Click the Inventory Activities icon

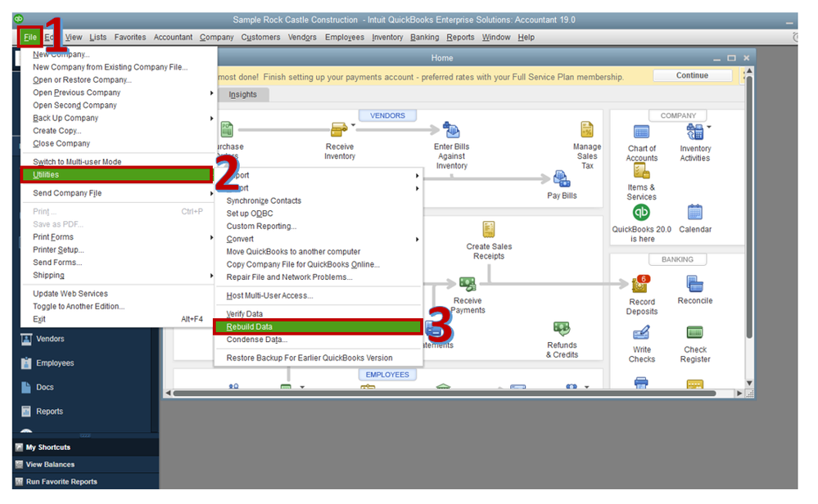[x=694, y=132]
